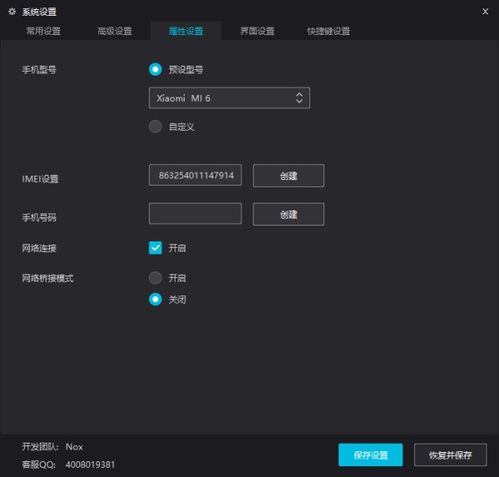Click the 恢复并保存 restore button

click(450, 455)
